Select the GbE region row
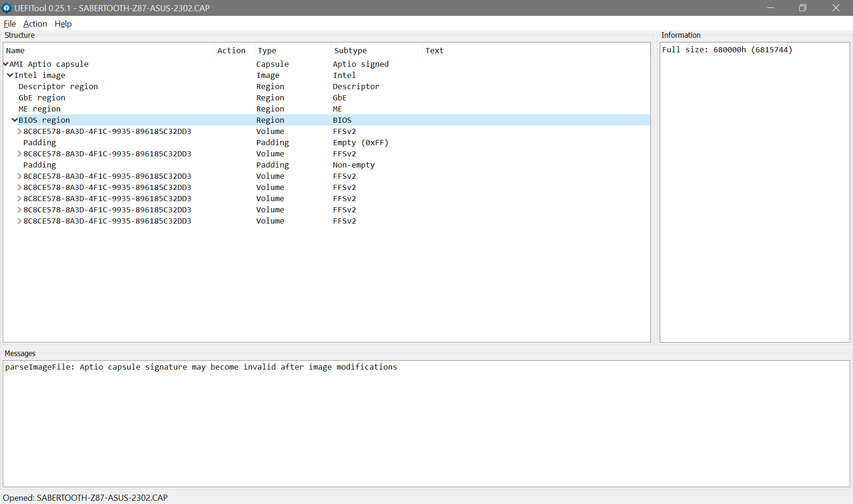The height and width of the screenshot is (504, 853). click(326, 98)
